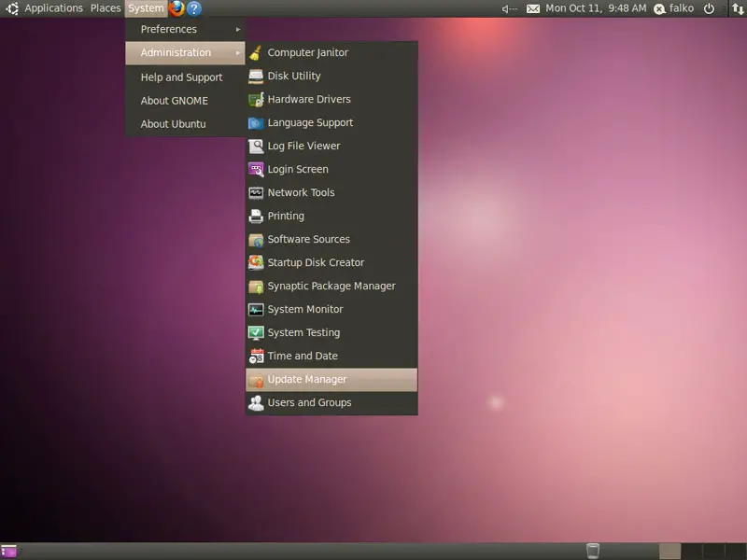
Task: Select the Synaptic Package Manager label
Action: (331, 286)
